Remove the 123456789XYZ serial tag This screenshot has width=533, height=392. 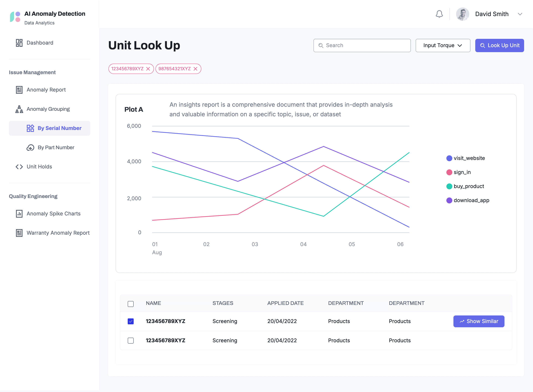click(x=148, y=69)
